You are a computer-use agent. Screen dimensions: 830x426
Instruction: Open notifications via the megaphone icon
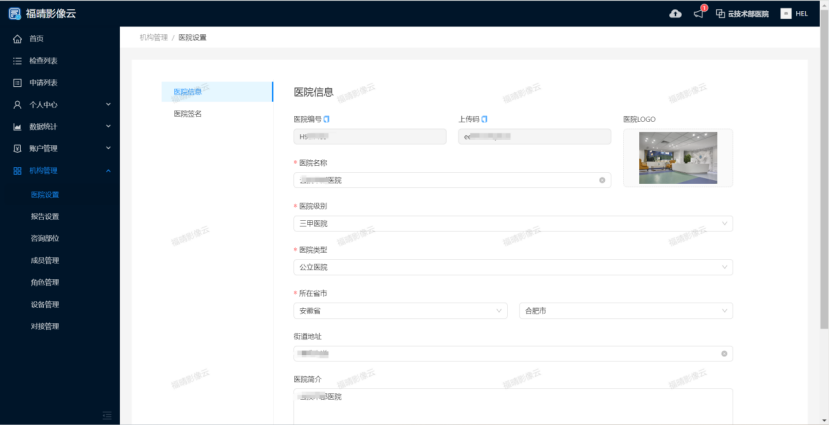pyautogui.click(x=699, y=13)
